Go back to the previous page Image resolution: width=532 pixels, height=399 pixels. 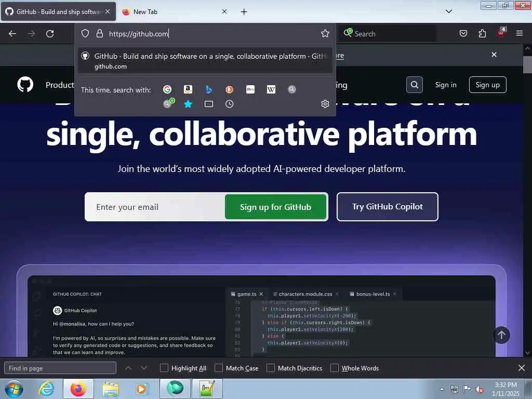point(12,34)
